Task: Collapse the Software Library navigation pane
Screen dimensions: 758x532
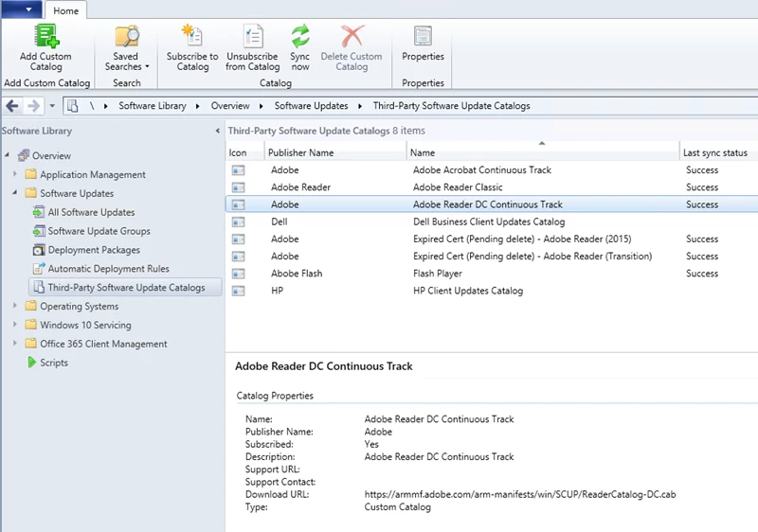Action: [218, 131]
